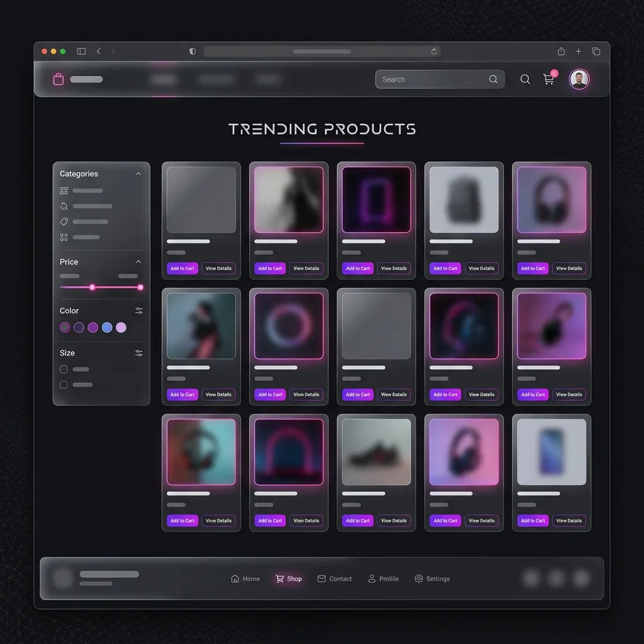This screenshot has width=644, height=644.
Task: Click Add to Cart on the headphones product
Action: (x=532, y=268)
